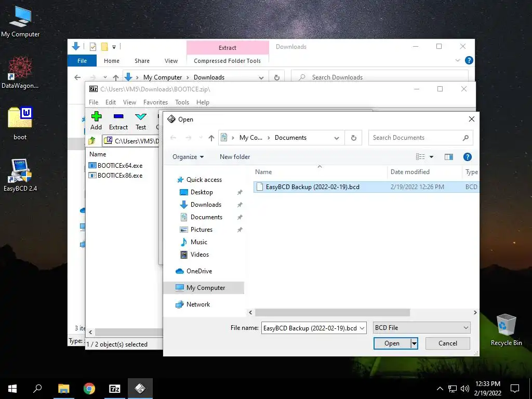Click the Search Downloads field in Explorer

tap(380, 77)
